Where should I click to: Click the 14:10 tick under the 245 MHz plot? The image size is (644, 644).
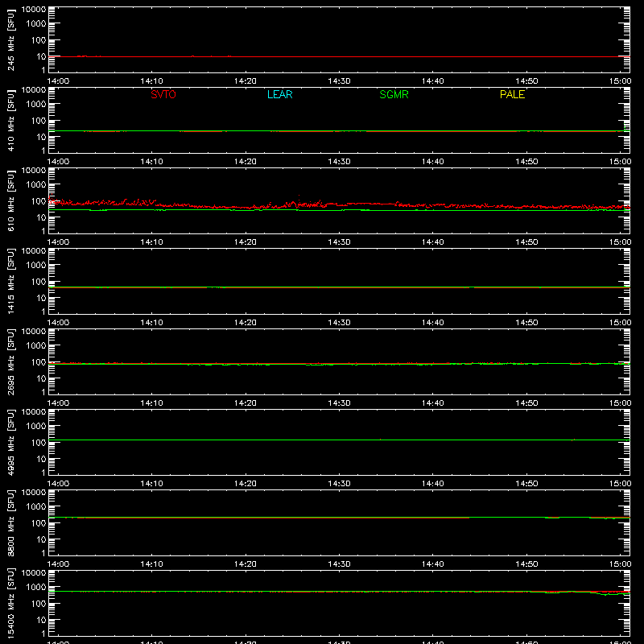click(x=151, y=81)
